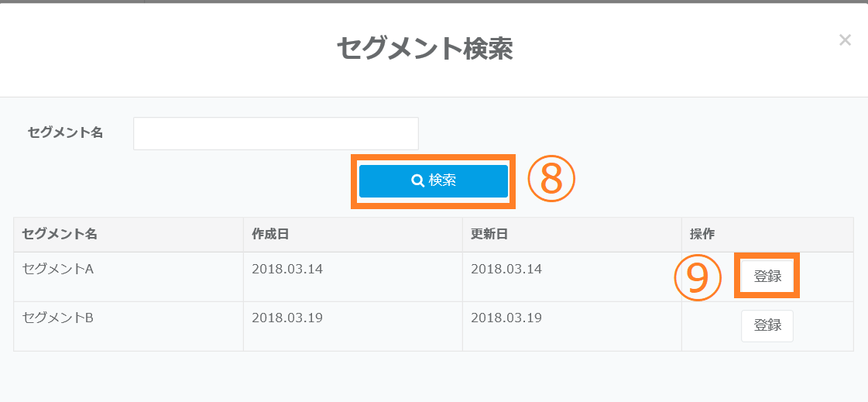Select the セグメントA name cell
This screenshot has height=402, width=868.
click(58, 270)
